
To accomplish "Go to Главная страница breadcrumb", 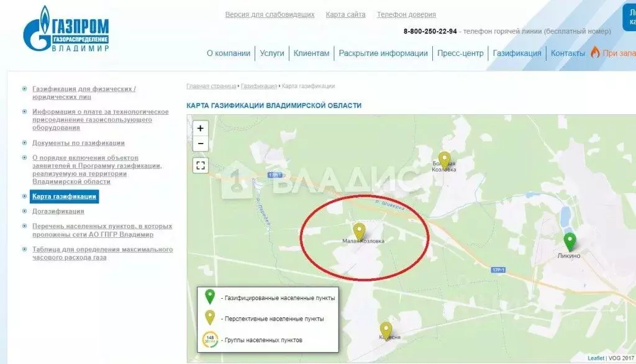I will 211,86.
